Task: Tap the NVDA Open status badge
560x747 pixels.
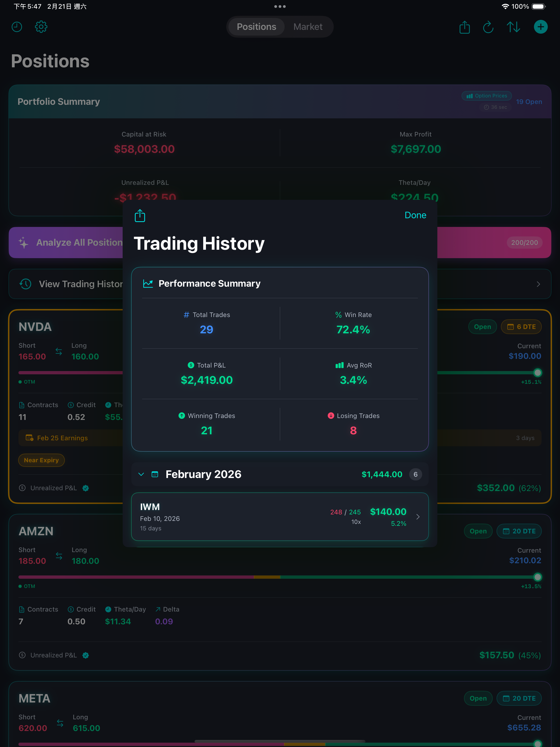Action: [482, 327]
